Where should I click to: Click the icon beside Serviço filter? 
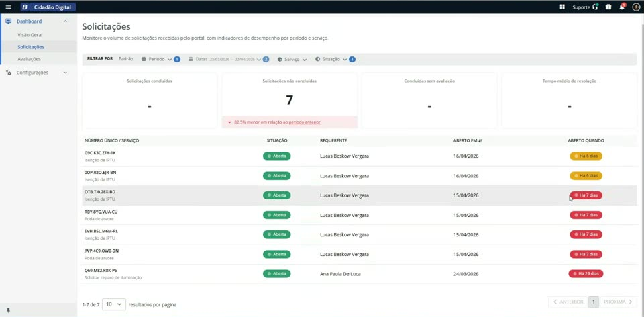(x=280, y=59)
